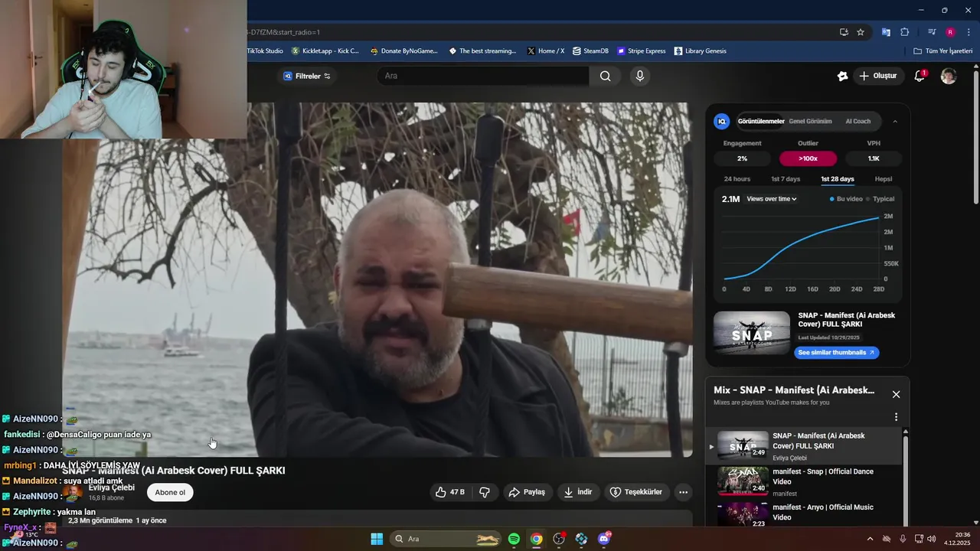Click the Oluştur create button
Image resolution: width=980 pixels, height=551 pixels.
point(877,76)
